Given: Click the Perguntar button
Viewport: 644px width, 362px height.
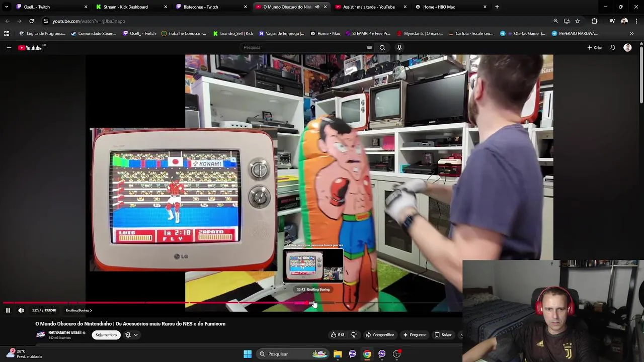Looking at the screenshot, I should click(414, 335).
